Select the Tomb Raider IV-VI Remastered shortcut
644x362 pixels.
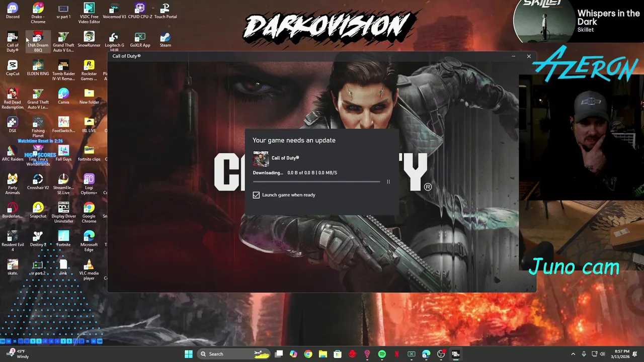click(63, 70)
